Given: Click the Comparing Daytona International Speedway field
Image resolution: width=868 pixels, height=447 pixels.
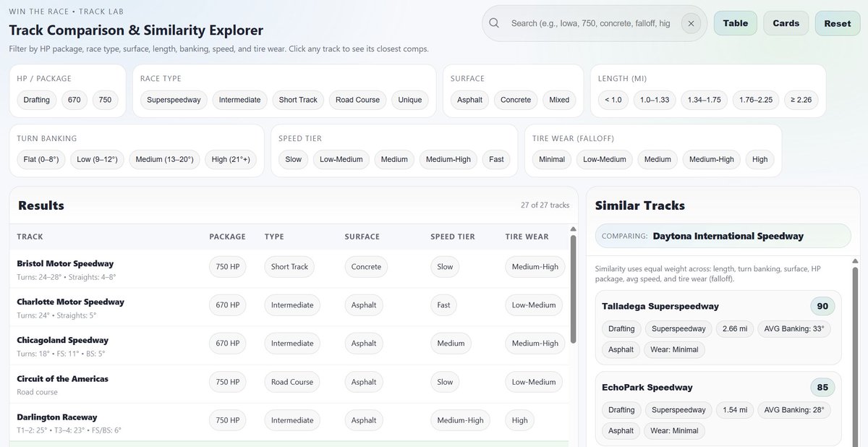Looking at the screenshot, I should point(723,236).
